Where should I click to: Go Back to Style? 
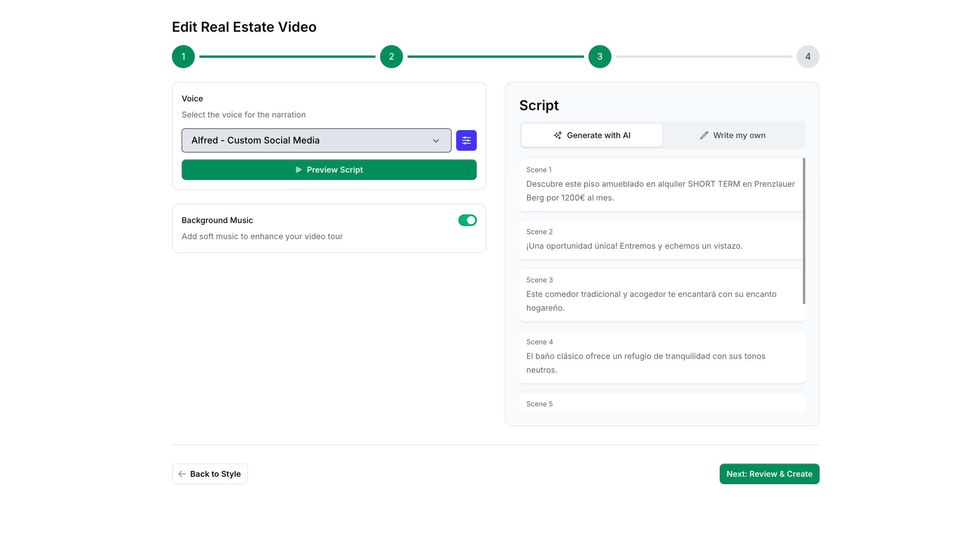[x=210, y=474]
